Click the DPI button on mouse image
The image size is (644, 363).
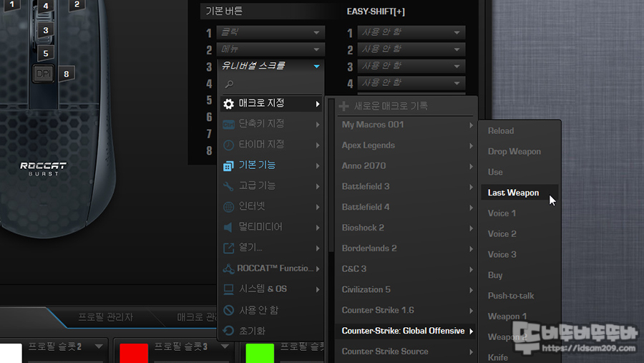(43, 74)
